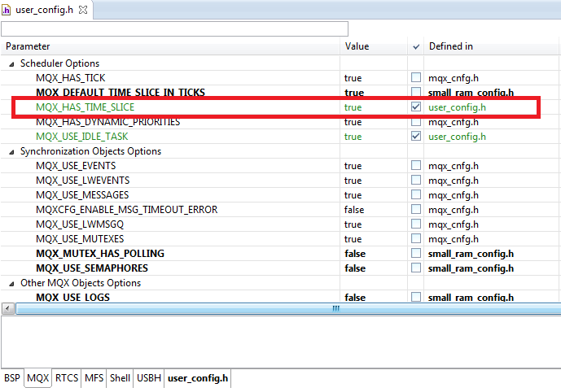This screenshot has width=561, height=392.
Task: Check the MQX_USE_LWEVENTS checkbox
Action: tap(416, 180)
